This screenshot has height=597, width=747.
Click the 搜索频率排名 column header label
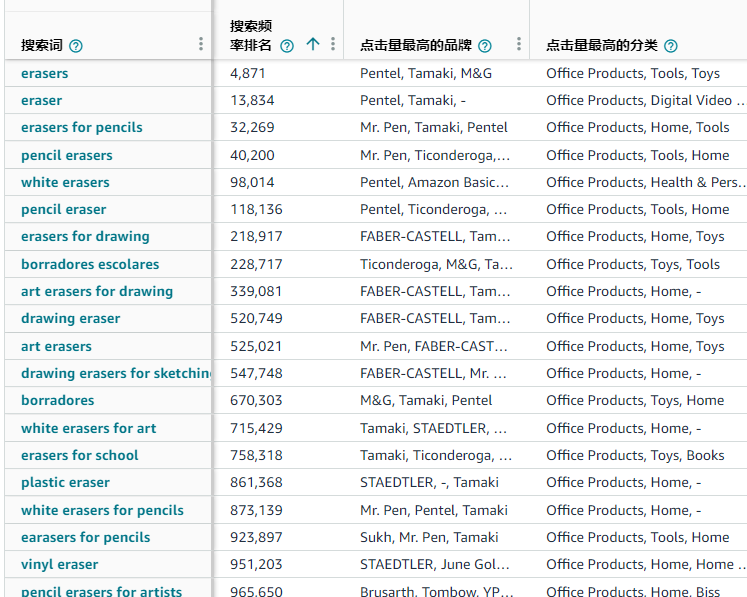tap(251, 36)
